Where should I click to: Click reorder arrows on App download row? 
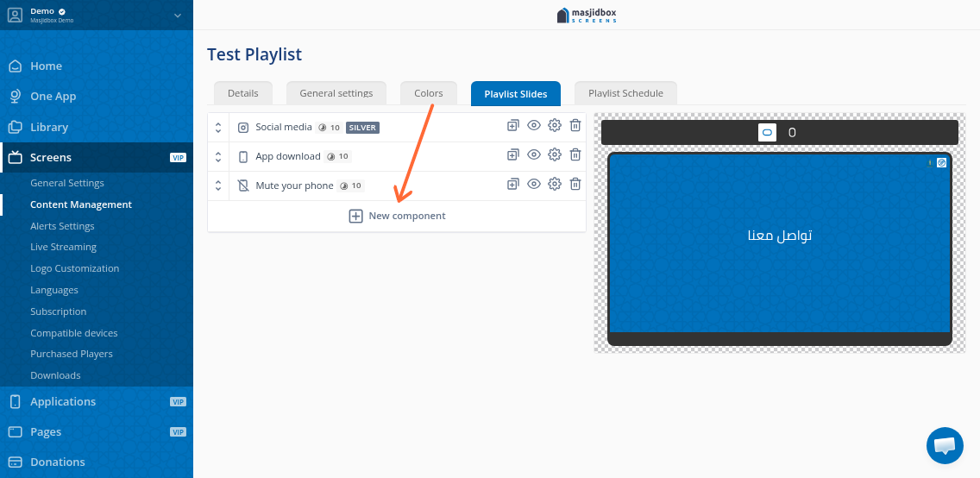[218, 156]
